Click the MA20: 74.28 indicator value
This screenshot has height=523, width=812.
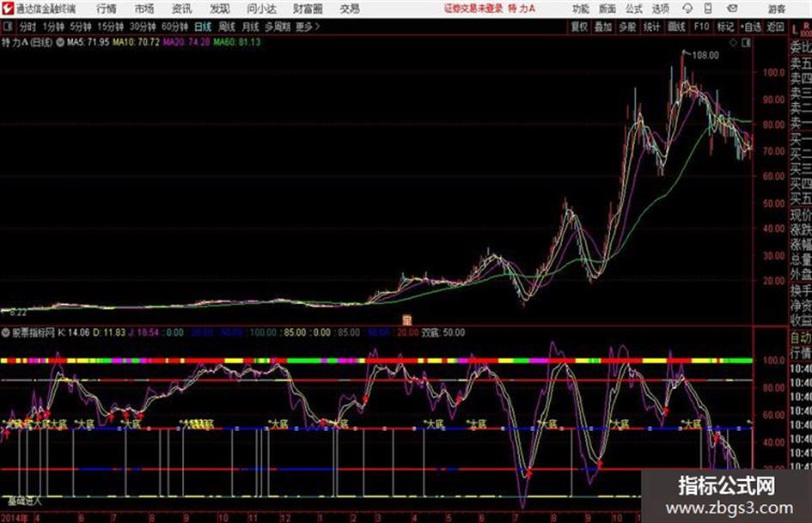(186, 42)
